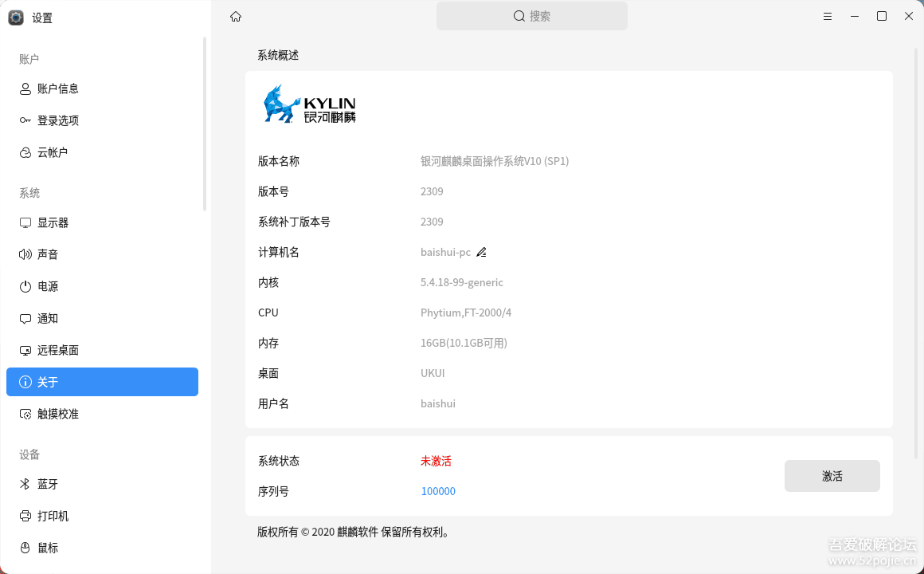This screenshot has width=924, height=574.
Task: Maximize the Settings window
Action: point(882,16)
